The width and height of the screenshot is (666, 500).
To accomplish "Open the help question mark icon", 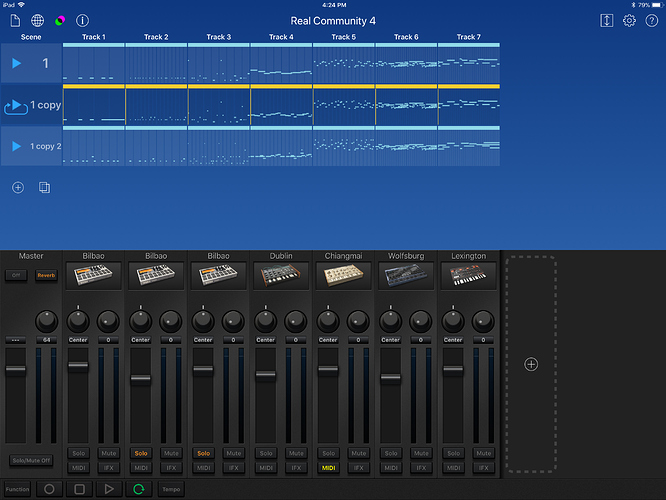I will click(x=652, y=20).
